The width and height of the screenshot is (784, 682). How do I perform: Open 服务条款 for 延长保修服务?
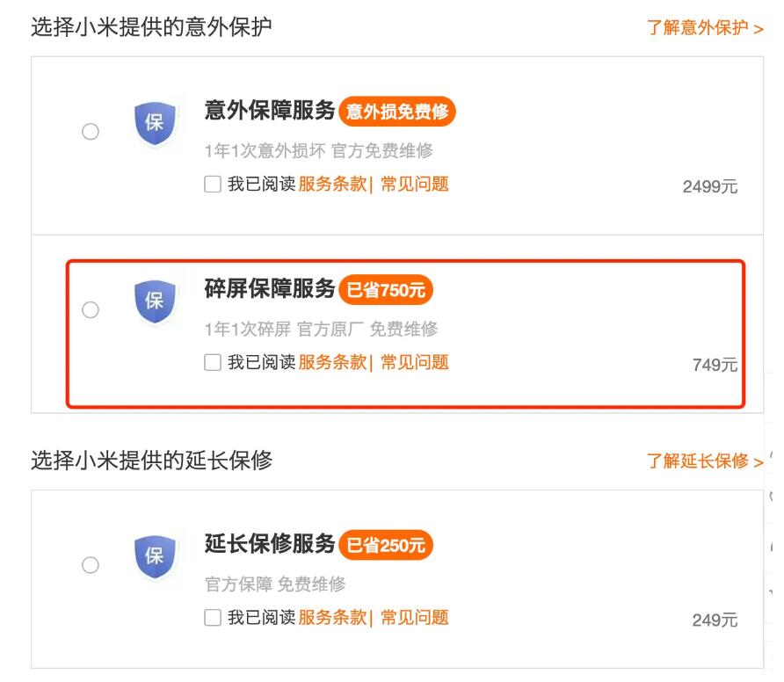[x=332, y=618]
